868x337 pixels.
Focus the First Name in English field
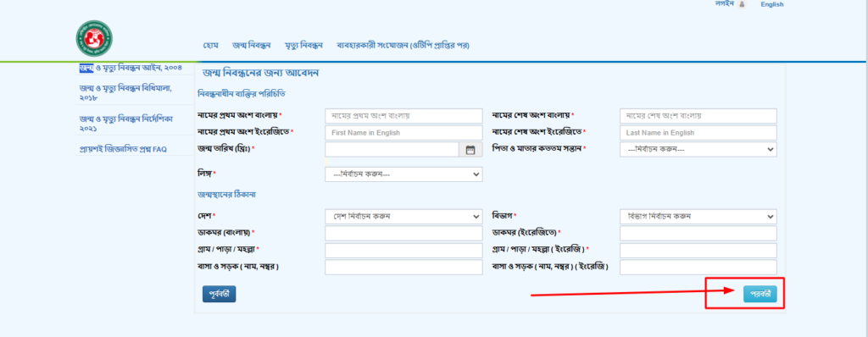pos(403,133)
